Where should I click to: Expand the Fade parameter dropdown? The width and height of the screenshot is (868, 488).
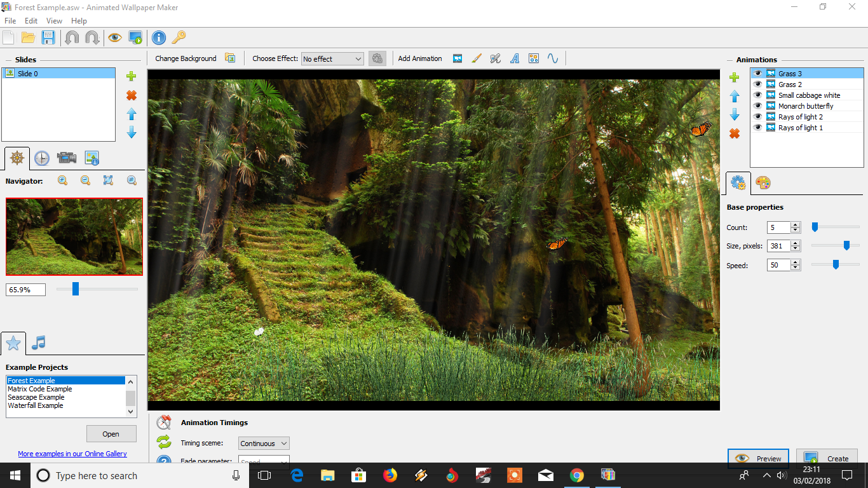pos(263,461)
